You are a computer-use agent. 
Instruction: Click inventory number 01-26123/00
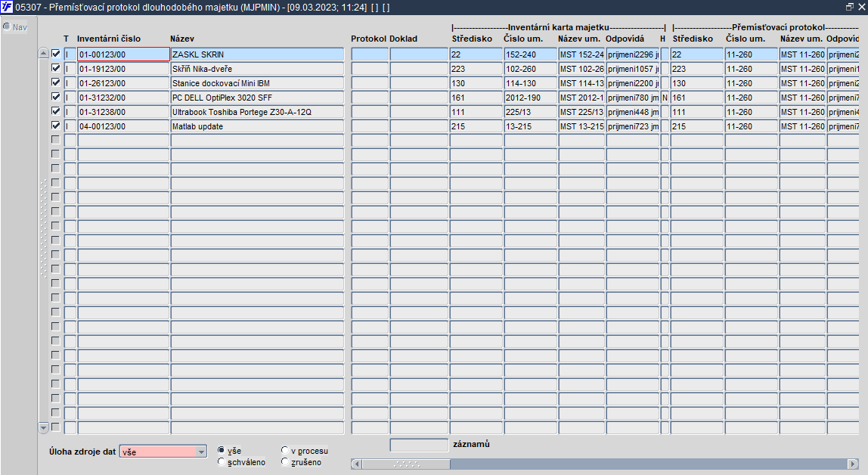tap(123, 83)
